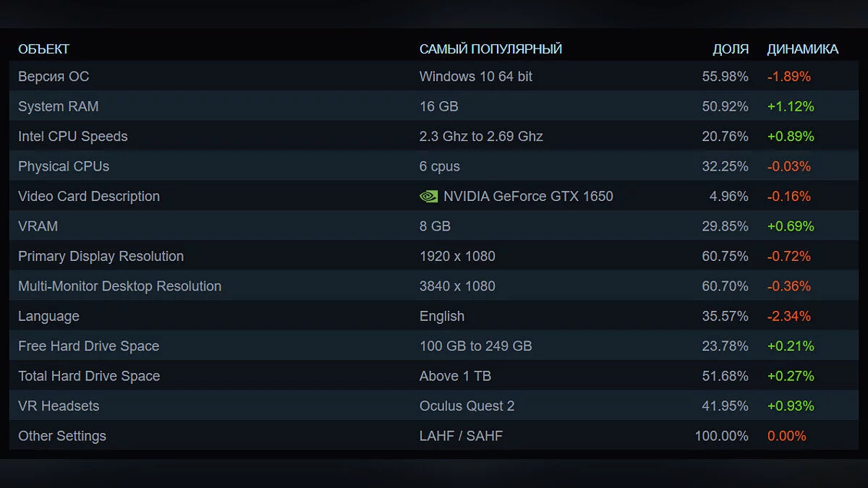This screenshot has width=868, height=488.
Task: Open the Intel CPU Speeds row
Action: click(73, 137)
